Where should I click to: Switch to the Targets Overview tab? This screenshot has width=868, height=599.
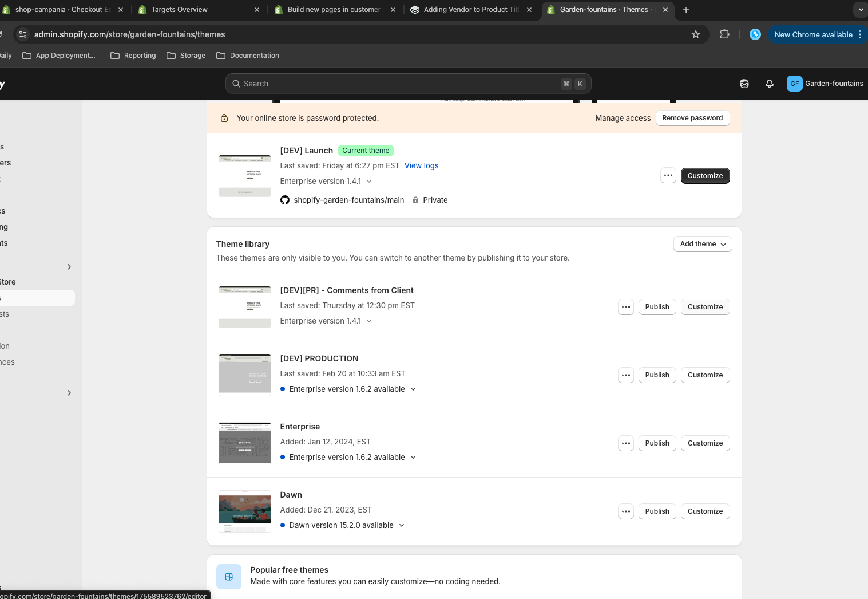coord(179,10)
